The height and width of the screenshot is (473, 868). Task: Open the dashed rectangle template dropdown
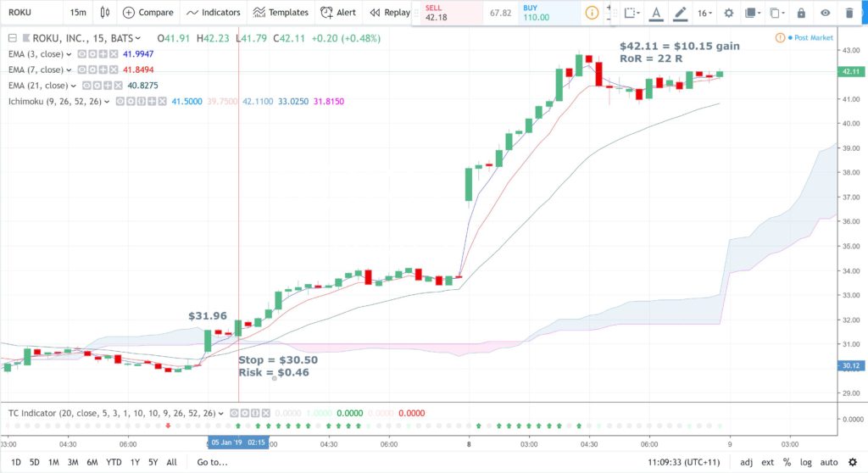[x=632, y=13]
